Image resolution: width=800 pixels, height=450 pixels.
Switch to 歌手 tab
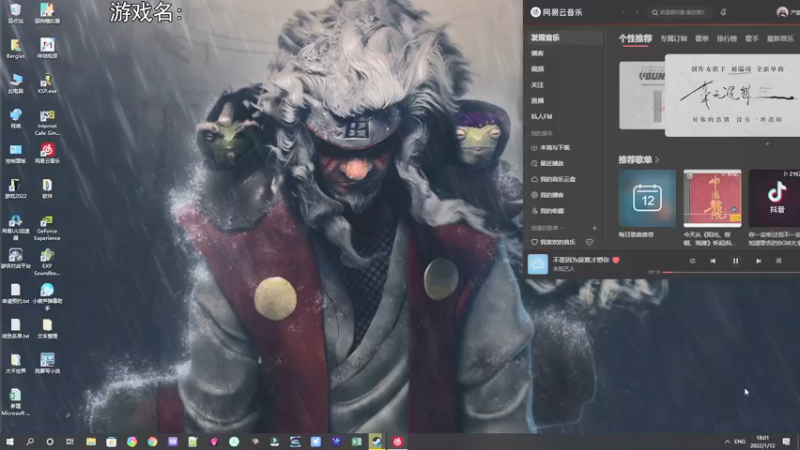tap(752, 38)
